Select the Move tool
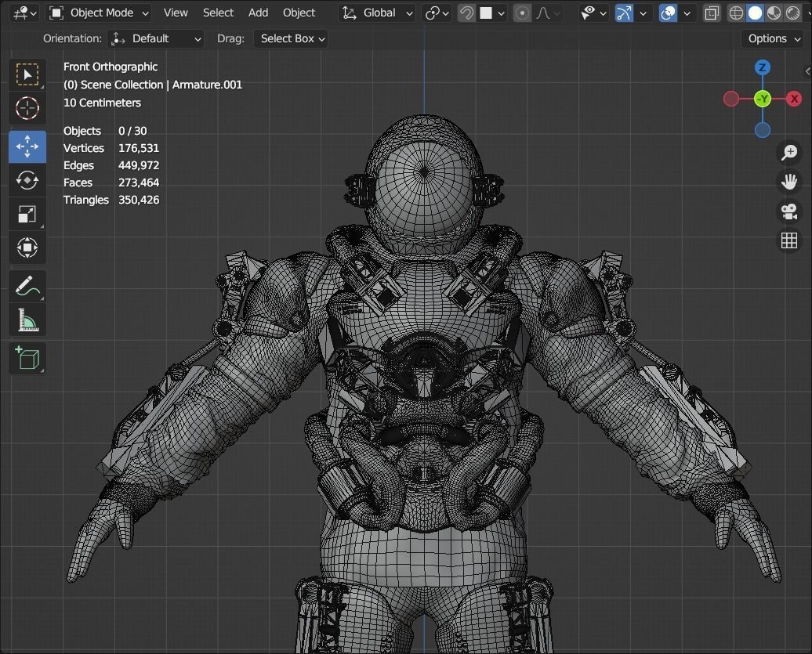Image resolution: width=812 pixels, height=654 pixels. (x=27, y=146)
